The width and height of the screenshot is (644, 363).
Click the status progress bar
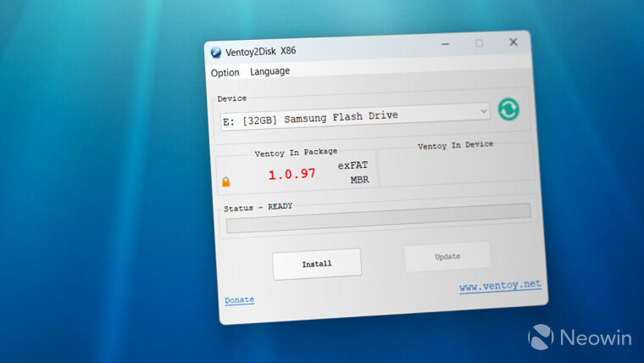378,218
